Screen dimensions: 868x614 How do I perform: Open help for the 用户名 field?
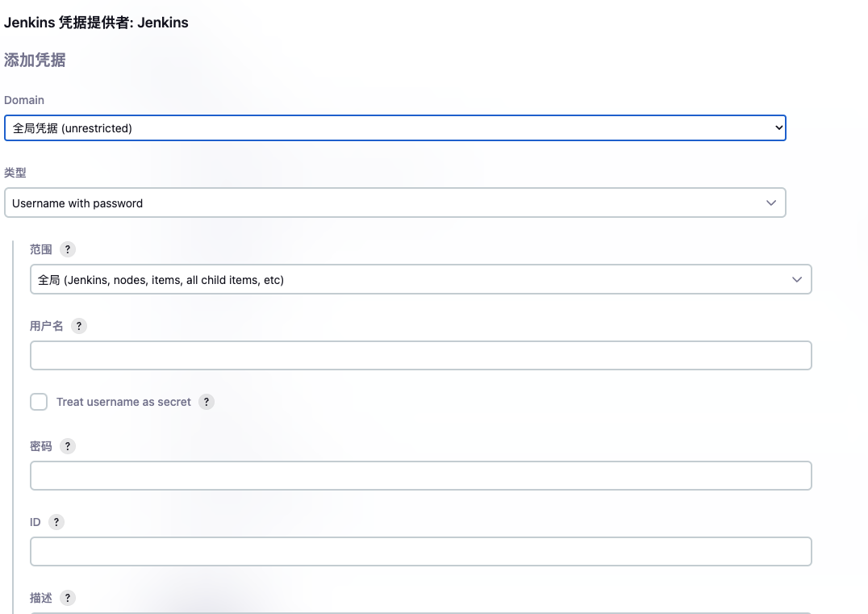click(x=79, y=326)
